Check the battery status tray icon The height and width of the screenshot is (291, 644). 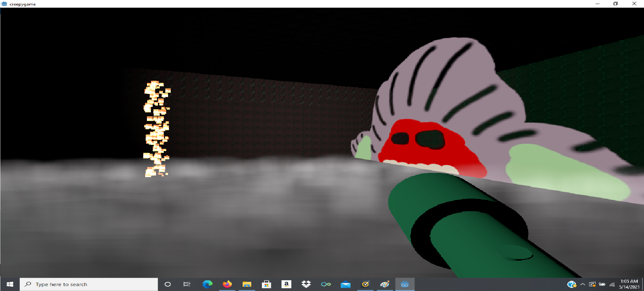click(x=602, y=284)
